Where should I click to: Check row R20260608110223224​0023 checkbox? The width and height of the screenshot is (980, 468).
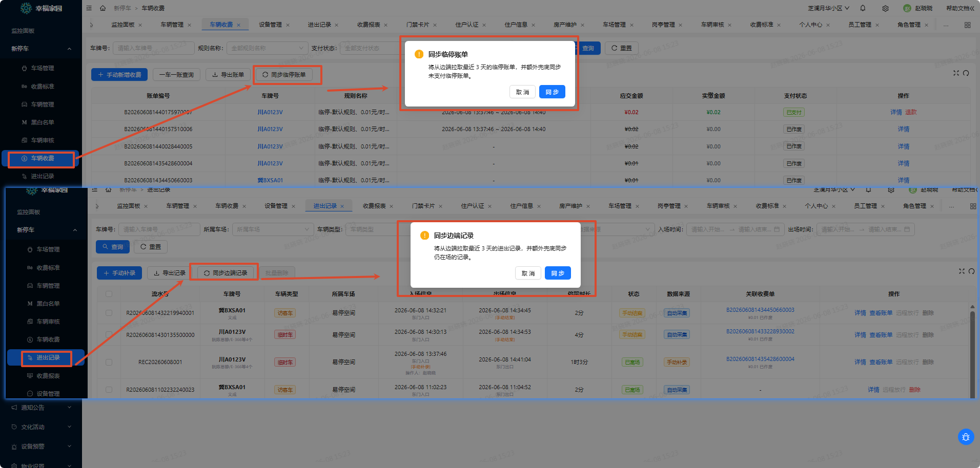[109, 390]
